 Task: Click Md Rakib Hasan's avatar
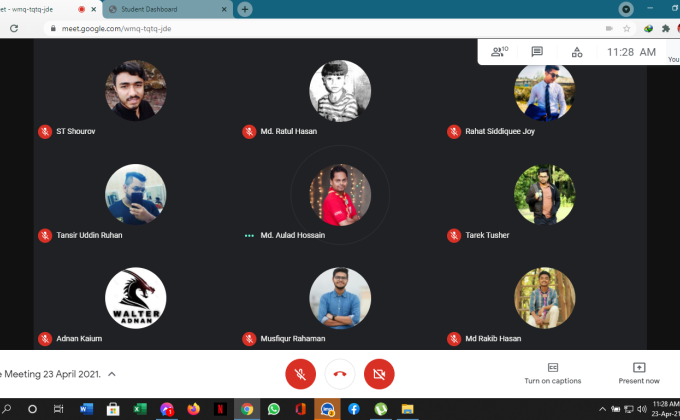[x=545, y=298]
